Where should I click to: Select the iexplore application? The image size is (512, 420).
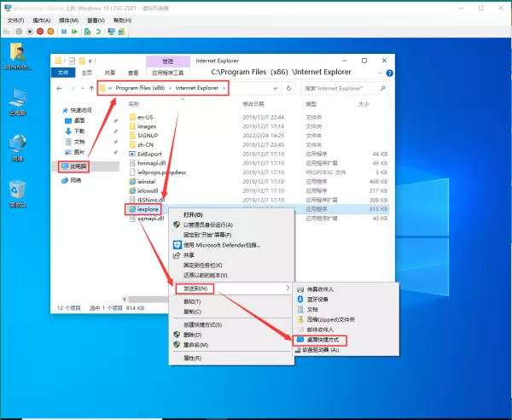point(143,209)
